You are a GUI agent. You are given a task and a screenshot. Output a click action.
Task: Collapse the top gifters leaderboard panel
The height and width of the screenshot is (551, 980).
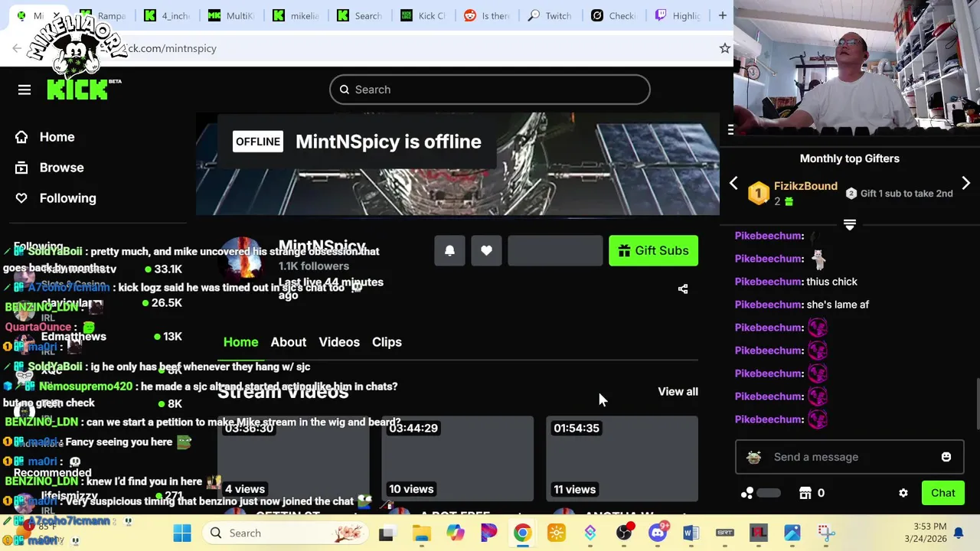click(849, 224)
